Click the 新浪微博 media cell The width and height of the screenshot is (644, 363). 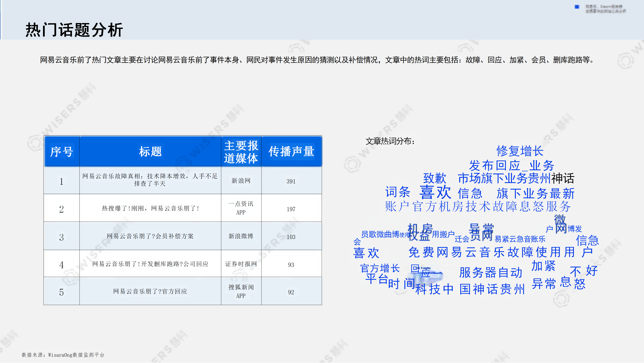coord(241,236)
